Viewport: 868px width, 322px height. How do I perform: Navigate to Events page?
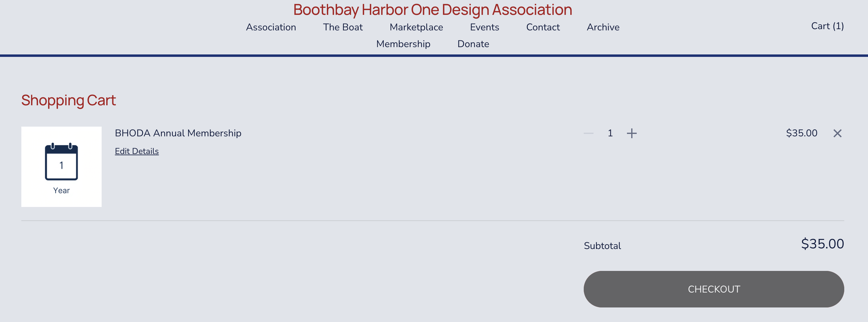coord(485,27)
